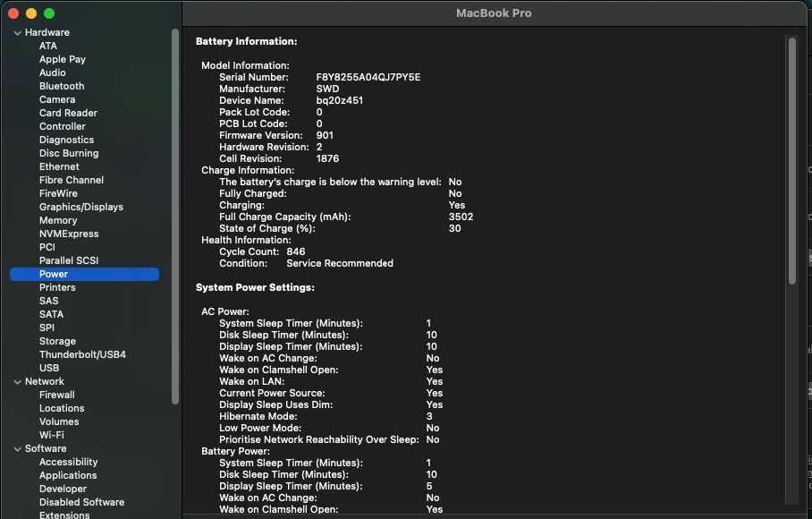Viewport: 812px width, 519px height.
Task: Open the Thunderbolt/USB4 entry
Action: click(82, 355)
